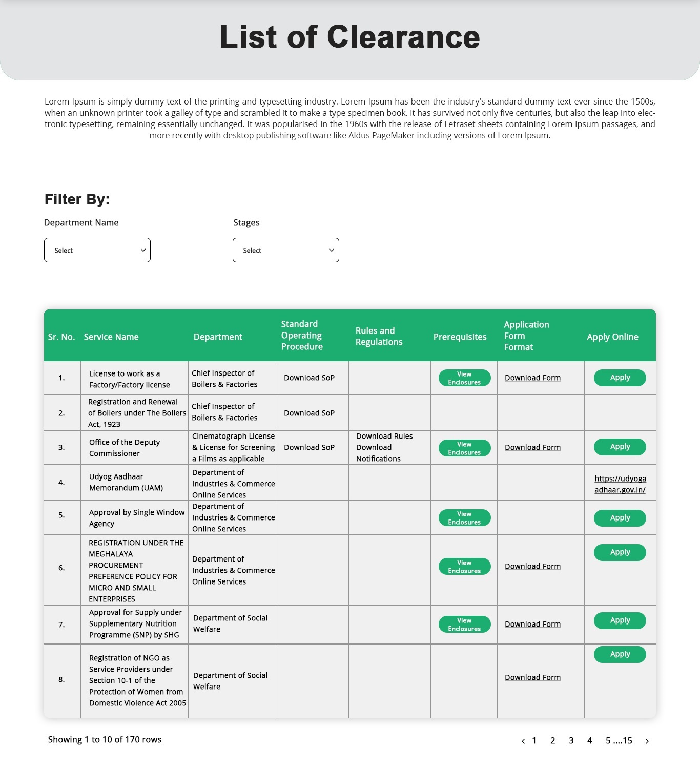This screenshot has height=769, width=700.
Task: Go to previous page using left arrow
Action: (523, 741)
